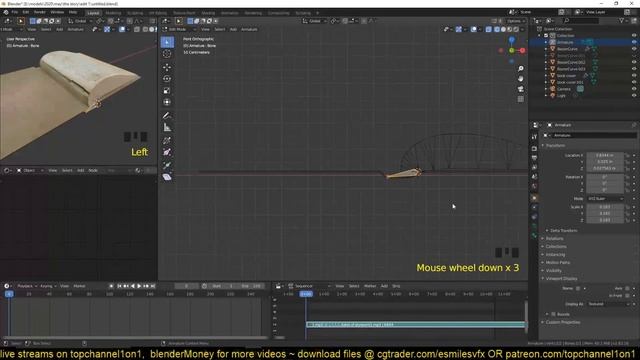Select the video strip in the sequencer
The width and height of the screenshot is (640, 360).
pos(416,324)
